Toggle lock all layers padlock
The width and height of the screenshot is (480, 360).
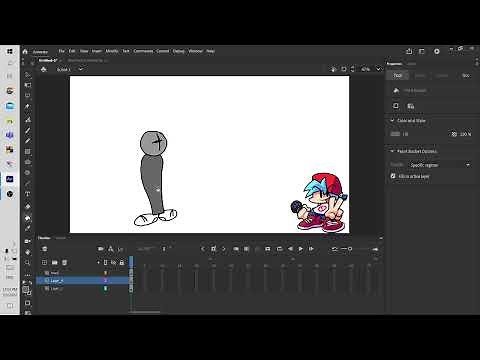pyautogui.click(x=122, y=263)
